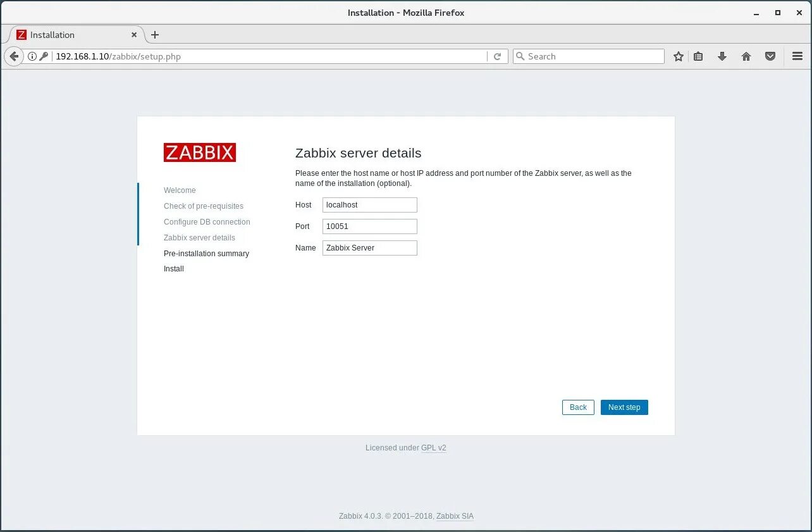Screen dimensions: 812x532
Task: Click the magnifier icon in Search box
Action: (520, 56)
